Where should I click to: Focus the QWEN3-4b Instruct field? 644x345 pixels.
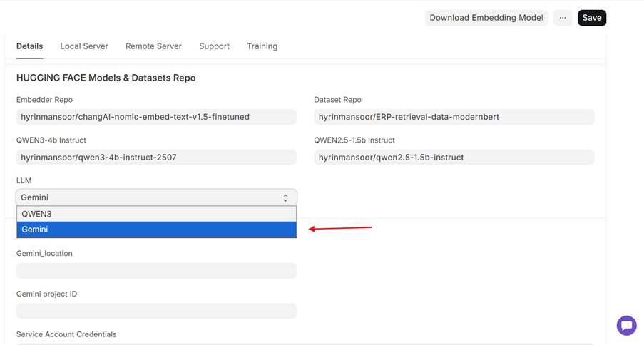(156, 158)
